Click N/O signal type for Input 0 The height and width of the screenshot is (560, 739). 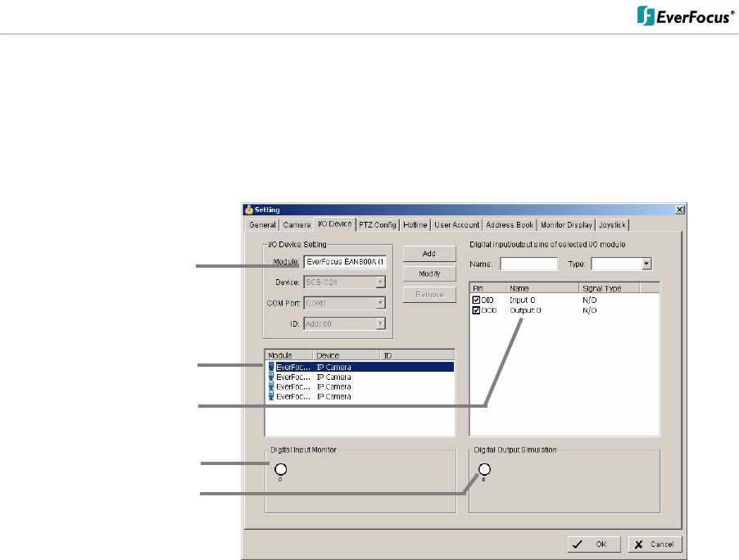[x=590, y=300]
